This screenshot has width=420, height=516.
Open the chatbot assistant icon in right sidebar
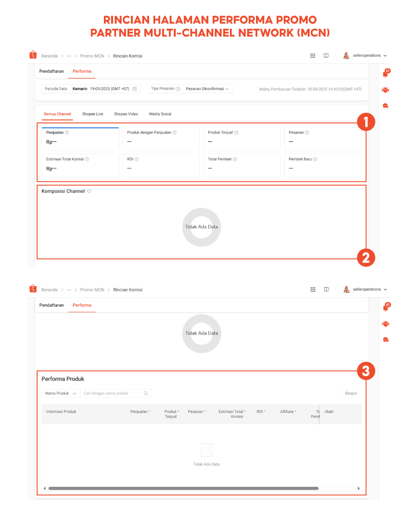pyautogui.click(x=386, y=90)
